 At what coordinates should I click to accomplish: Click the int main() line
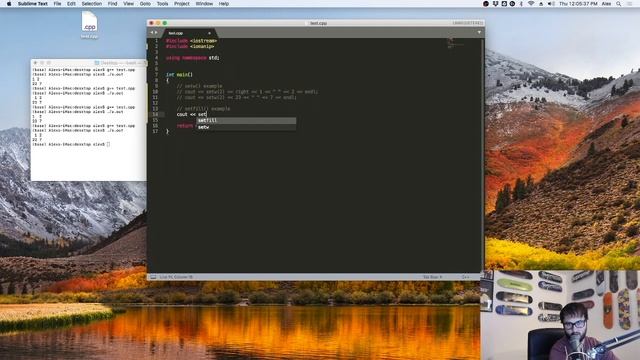pos(179,75)
